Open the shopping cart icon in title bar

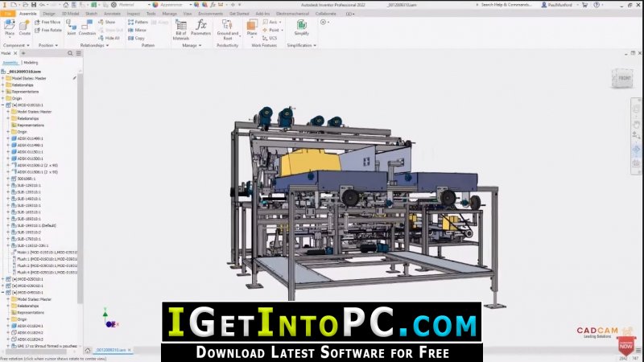coord(585,5)
